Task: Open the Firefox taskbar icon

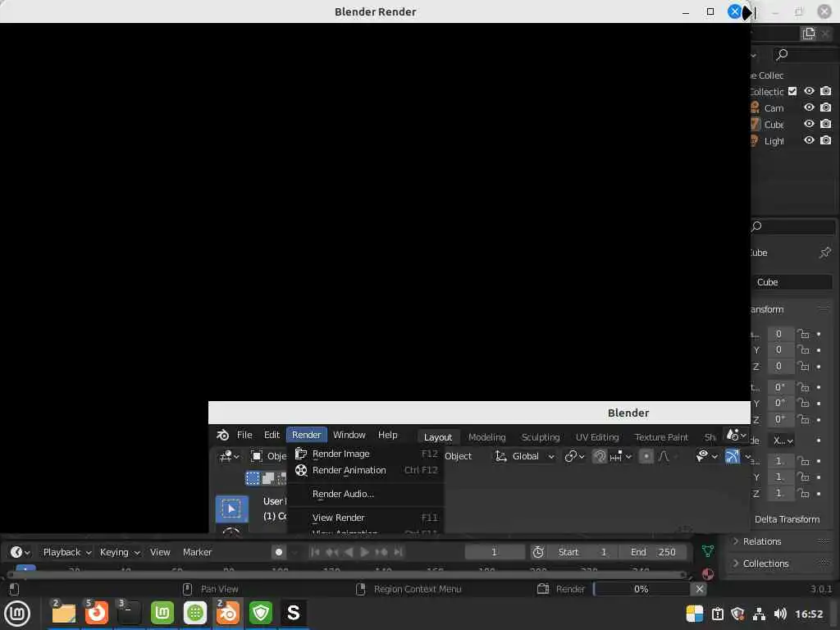Action: point(97,614)
